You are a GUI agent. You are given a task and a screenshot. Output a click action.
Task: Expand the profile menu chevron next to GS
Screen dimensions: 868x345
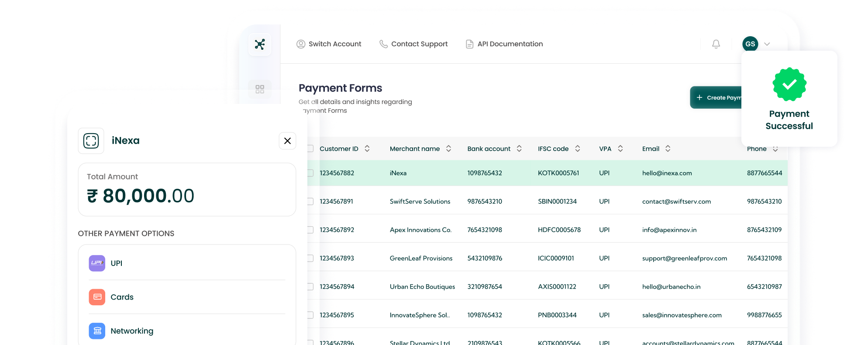pos(767,44)
